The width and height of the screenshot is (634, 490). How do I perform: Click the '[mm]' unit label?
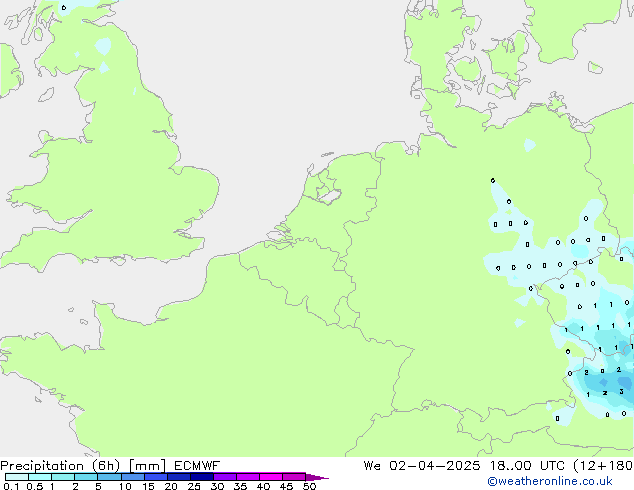pos(147,466)
